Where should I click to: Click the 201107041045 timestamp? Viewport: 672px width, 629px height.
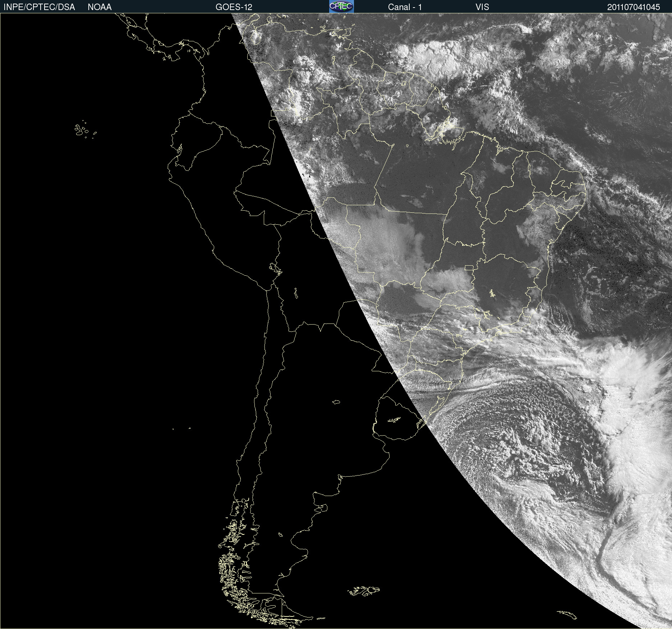634,7
